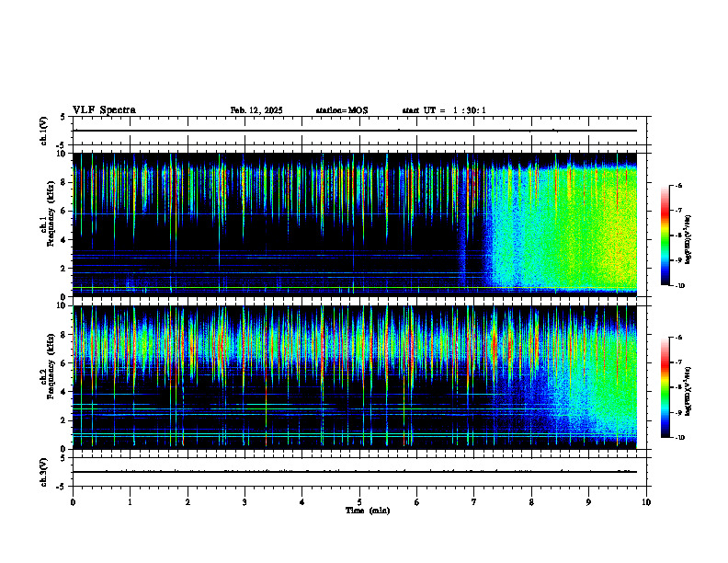Click the "Time (min)" x-axis label
This screenshot has width=728, height=563.
pos(368,511)
